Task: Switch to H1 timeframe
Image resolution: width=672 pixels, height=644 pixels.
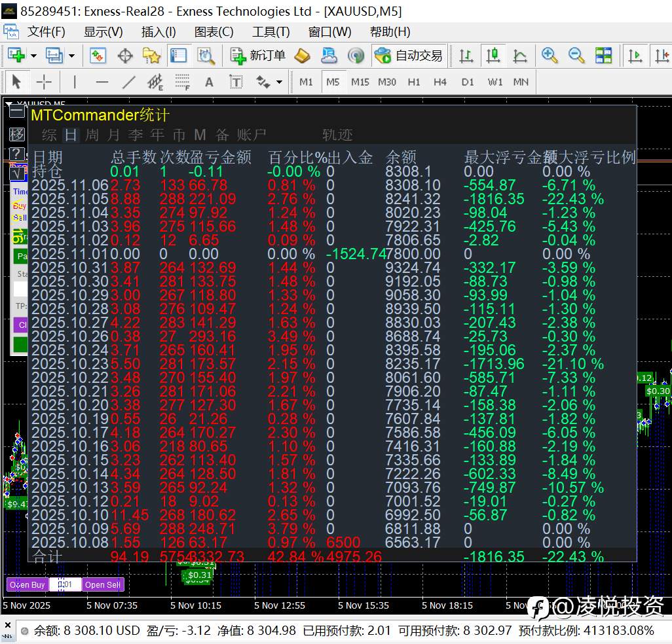Action: click(x=414, y=82)
